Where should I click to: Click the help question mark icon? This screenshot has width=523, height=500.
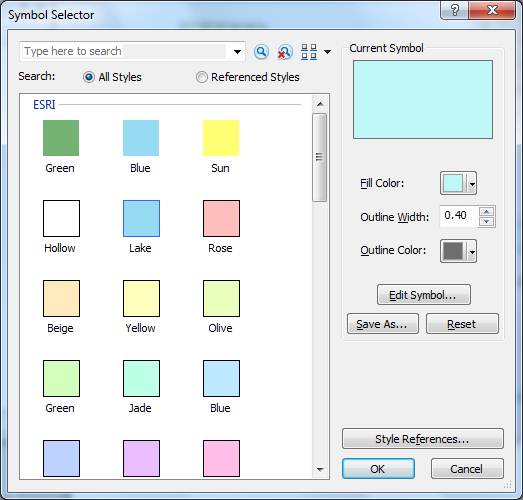tap(455, 10)
